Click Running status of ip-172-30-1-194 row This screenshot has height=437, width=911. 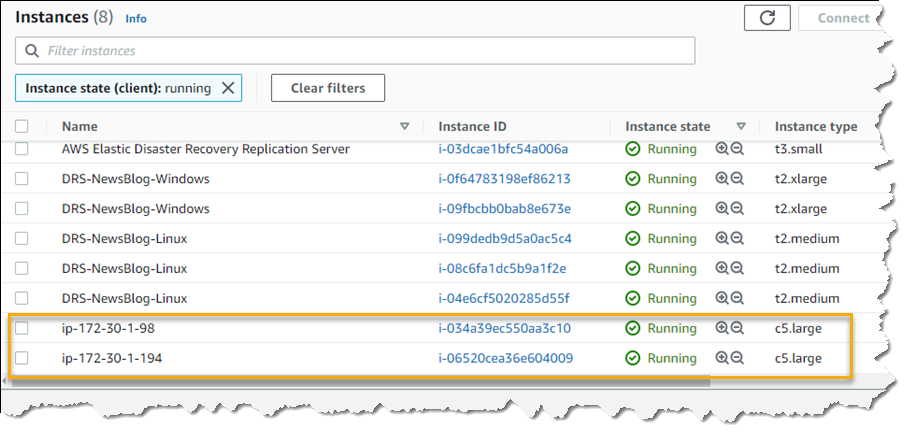661,358
